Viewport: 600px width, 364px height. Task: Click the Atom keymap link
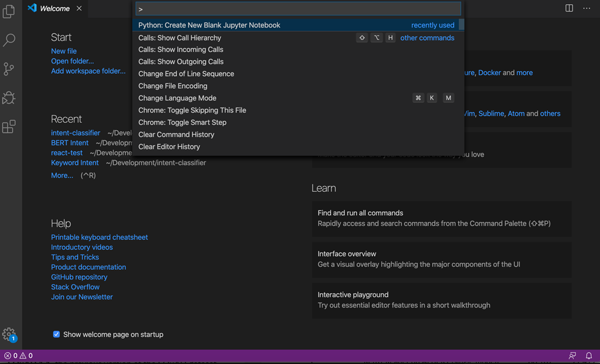click(x=516, y=113)
